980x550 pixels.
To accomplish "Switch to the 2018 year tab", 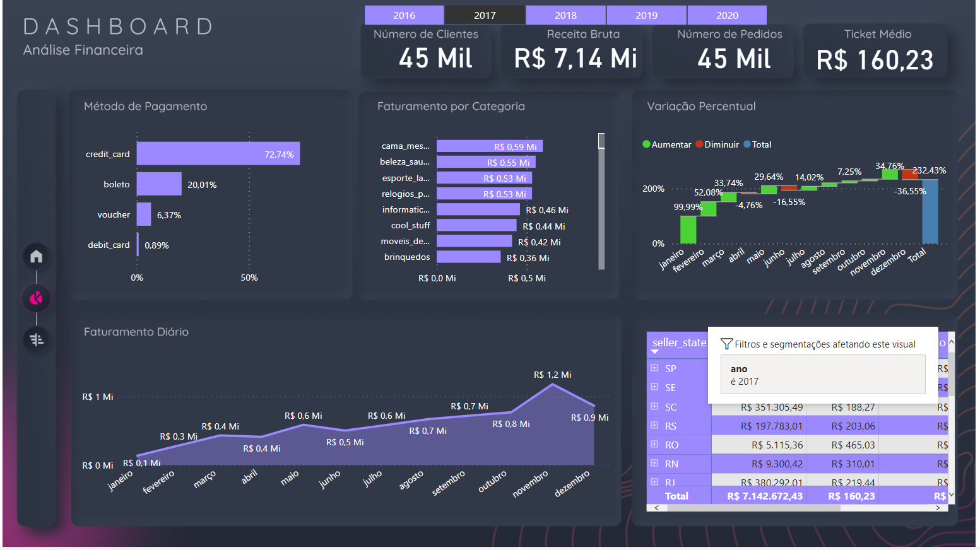I will [565, 15].
